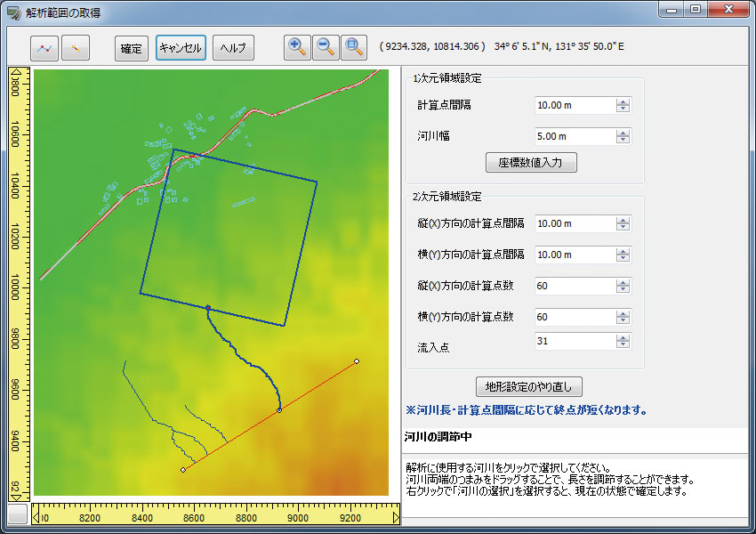Click the キャンセル button
Image resolution: width=756 pixels, height=534 pixels.
pyautogui.click(x=181, y=48)
